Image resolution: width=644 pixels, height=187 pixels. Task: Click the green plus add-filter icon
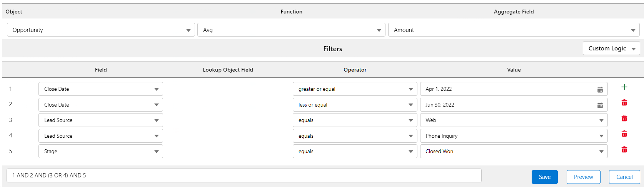(x=624, y=87)
